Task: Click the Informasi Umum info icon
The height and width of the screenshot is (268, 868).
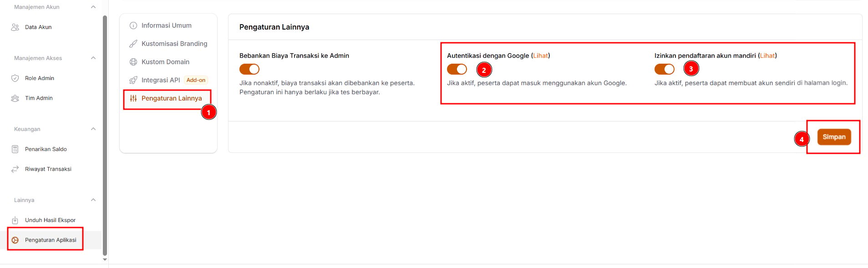Action: [x=133, y=25]
